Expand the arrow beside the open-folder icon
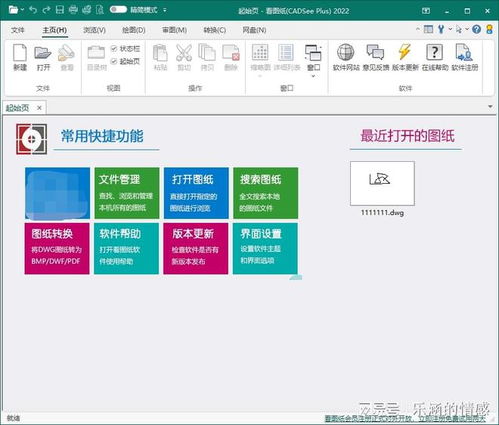This screenshot has height=425, width=499. 22,10
